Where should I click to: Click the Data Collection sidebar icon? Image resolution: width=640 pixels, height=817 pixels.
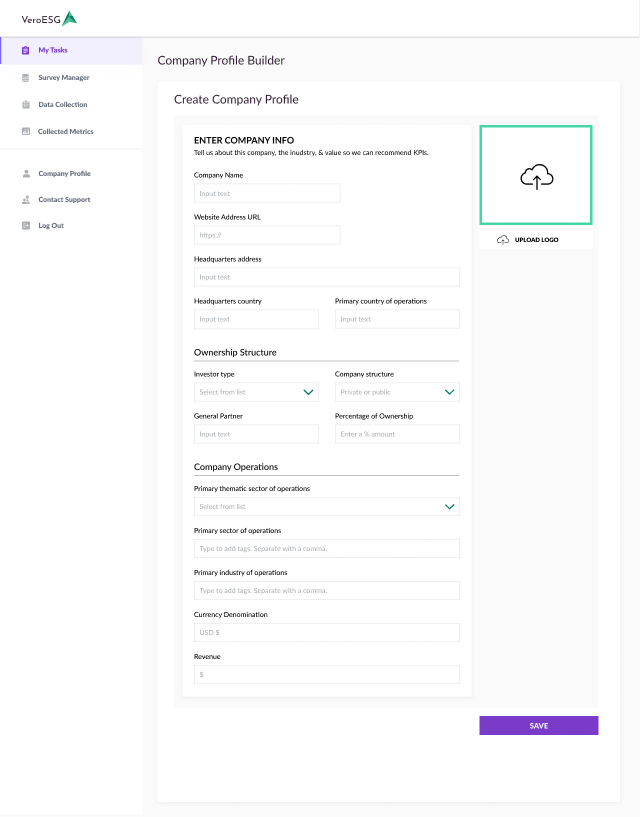(x=26, y=105)
